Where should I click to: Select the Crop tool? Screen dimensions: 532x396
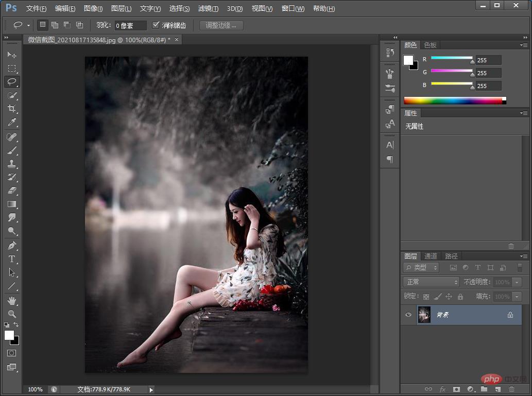pos(12,109)
